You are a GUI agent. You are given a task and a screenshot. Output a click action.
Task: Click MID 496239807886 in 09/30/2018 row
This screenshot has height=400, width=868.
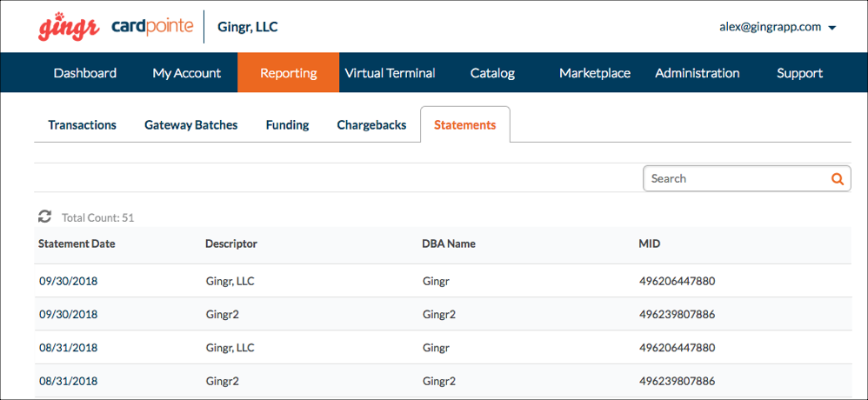pyautogui.click(x=677, y=314)
